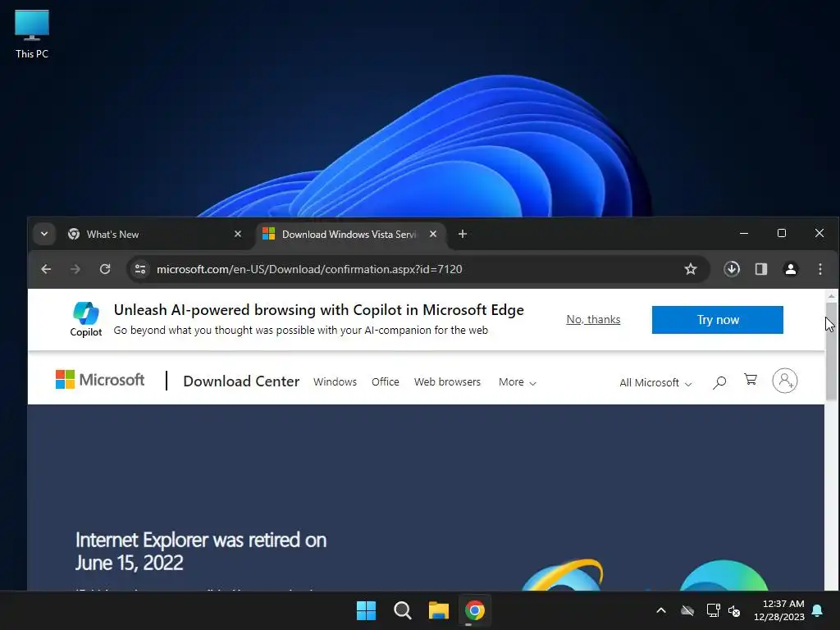Screen dimensions: 840x630
Task: Close the What's New tab
Action: pos(238,234)
